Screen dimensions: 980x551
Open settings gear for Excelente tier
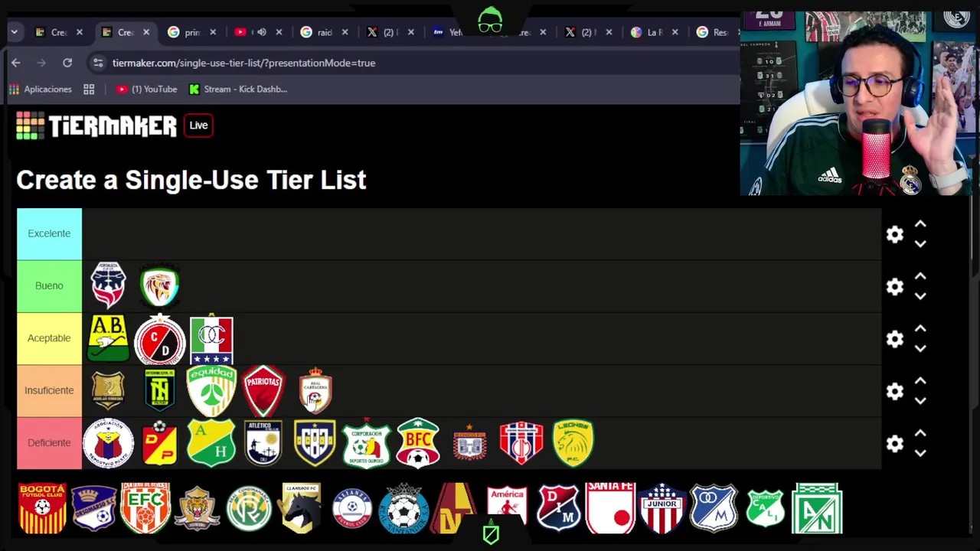[x=895, y=234]
